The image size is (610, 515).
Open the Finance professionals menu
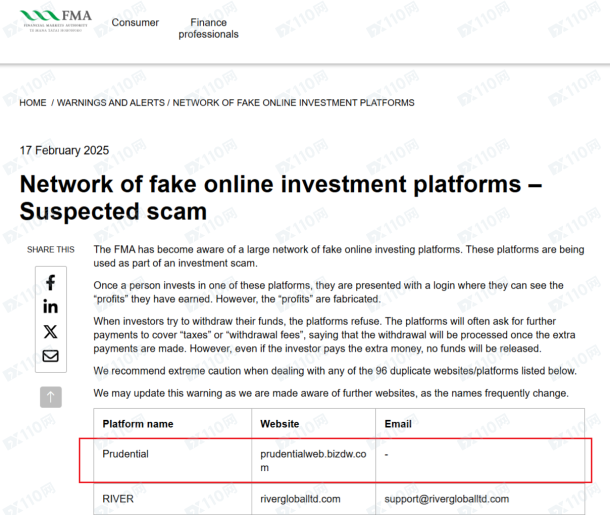(x=209, y=28)
